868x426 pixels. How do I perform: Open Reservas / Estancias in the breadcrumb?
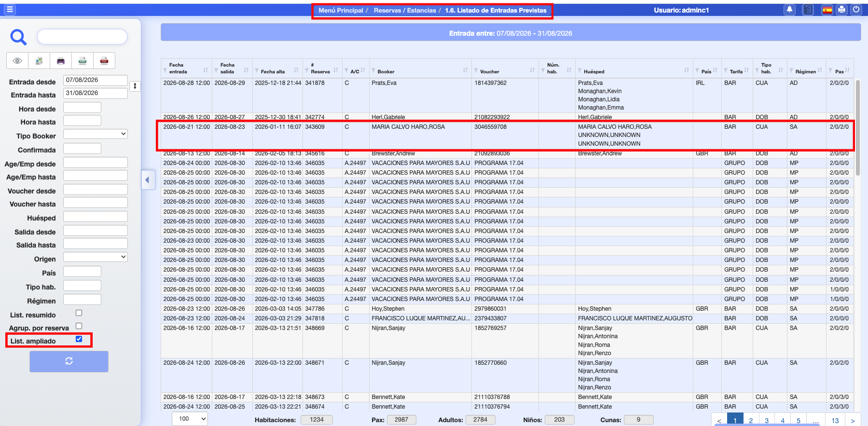click(405, 10)
